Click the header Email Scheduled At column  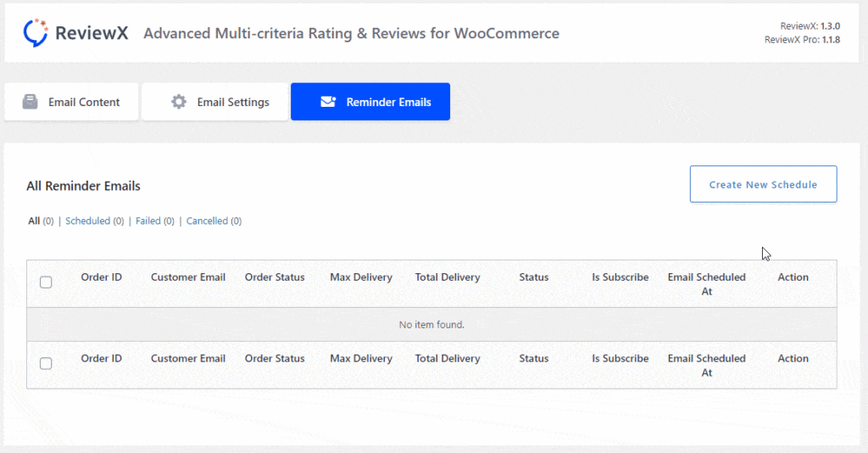click(706, 284)
